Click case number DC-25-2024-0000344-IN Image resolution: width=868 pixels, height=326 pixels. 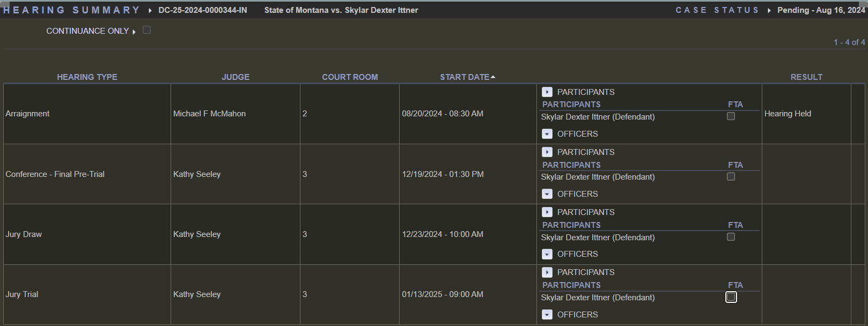[203, 10]
